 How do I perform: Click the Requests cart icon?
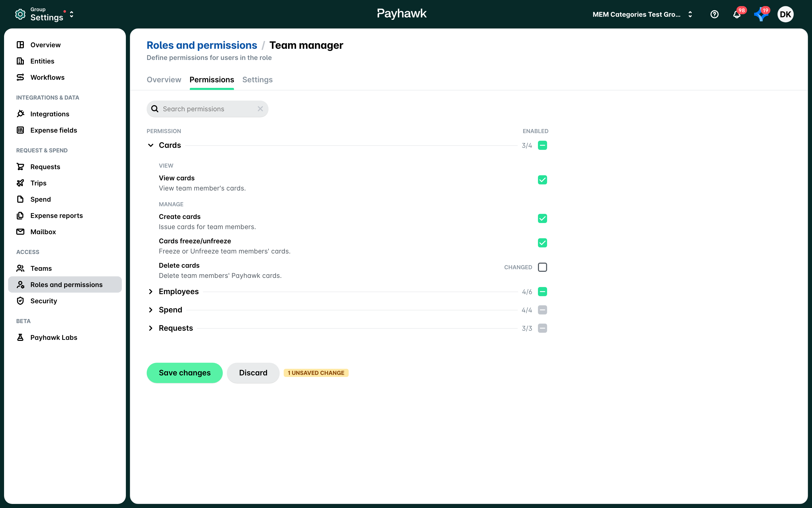pos(20,167)
